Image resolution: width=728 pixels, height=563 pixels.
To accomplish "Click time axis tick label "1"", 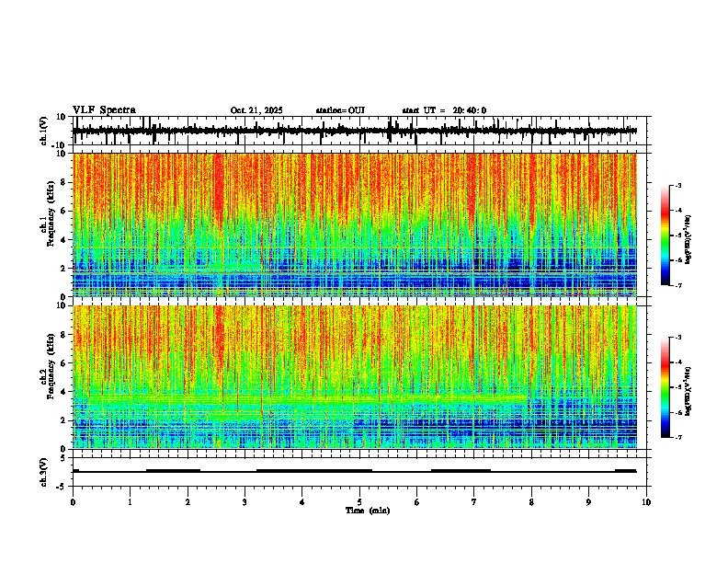I will (130, 502).
